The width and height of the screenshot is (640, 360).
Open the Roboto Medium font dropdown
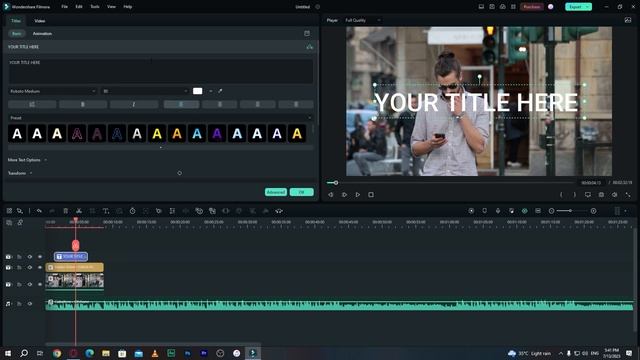point(53,91)
